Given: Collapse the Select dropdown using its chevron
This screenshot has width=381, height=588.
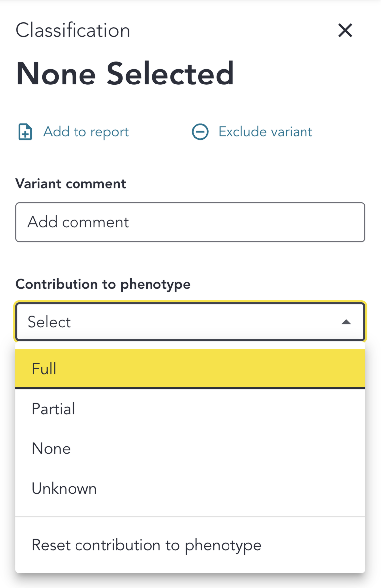Looking at the screenshot, I should tap(346, 322).
